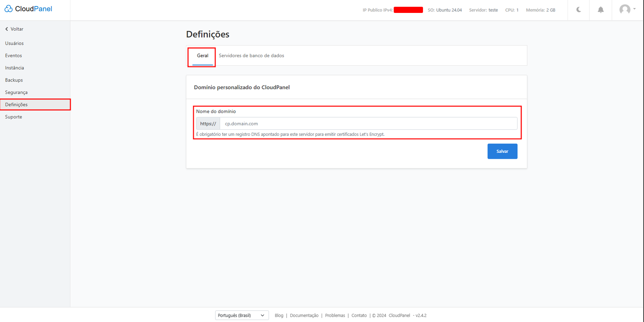The width and height of the screenshot is (644, 322).
Task: Open the Documentação footer link
Action: pos(304,316)
